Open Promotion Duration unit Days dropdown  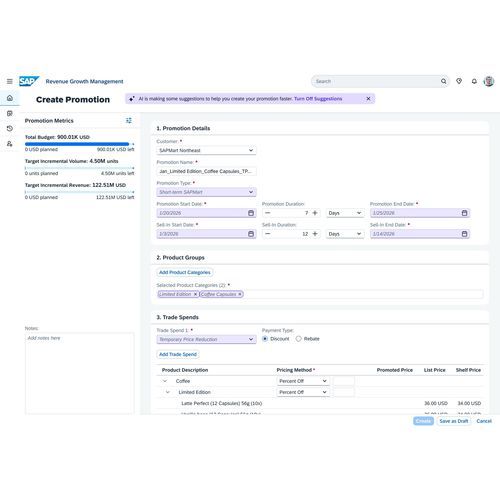click(345, 213)
